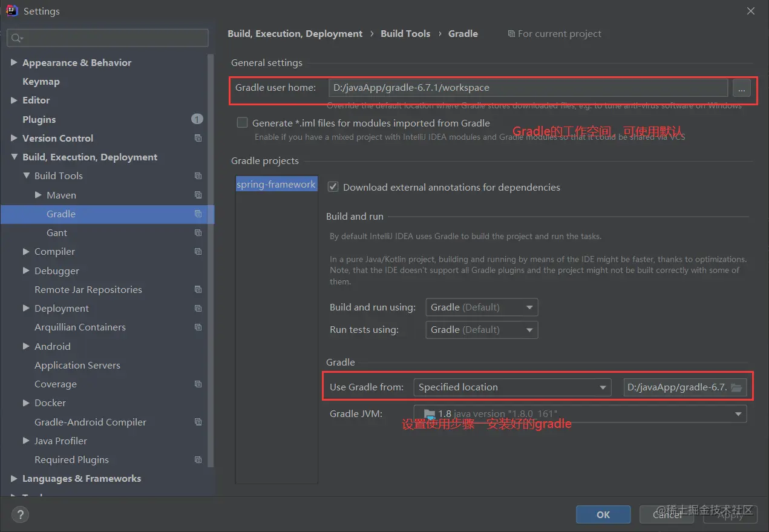Expand the Maven tree node
Viewport: 769px width, 532px height.
[x=38, y=195]
